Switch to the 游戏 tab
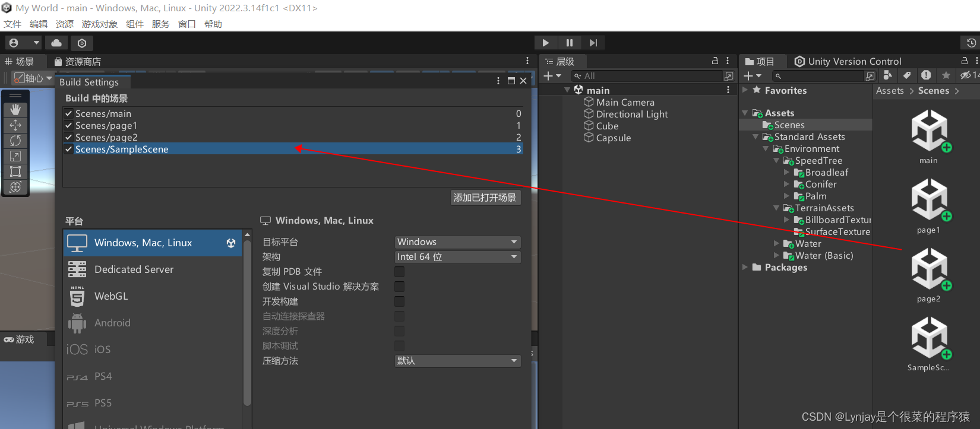This screenshot has height=429, width=980. (19, 339)
